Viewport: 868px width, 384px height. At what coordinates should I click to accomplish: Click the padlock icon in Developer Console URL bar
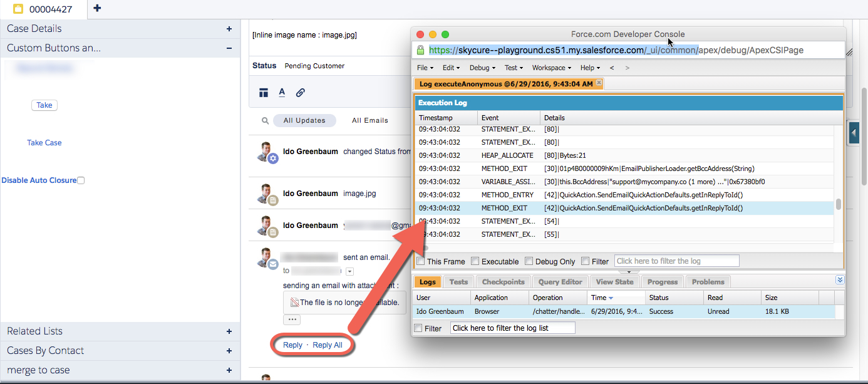pos(420,50)
